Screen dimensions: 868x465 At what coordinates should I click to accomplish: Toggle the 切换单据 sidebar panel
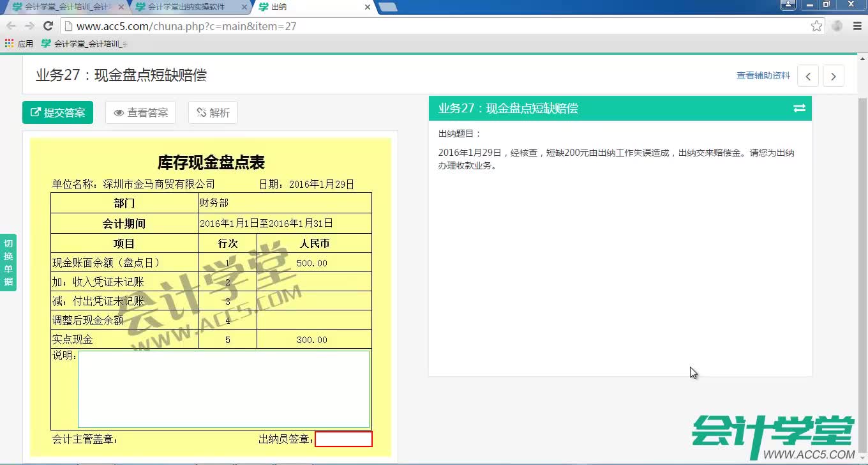[8, 261]
